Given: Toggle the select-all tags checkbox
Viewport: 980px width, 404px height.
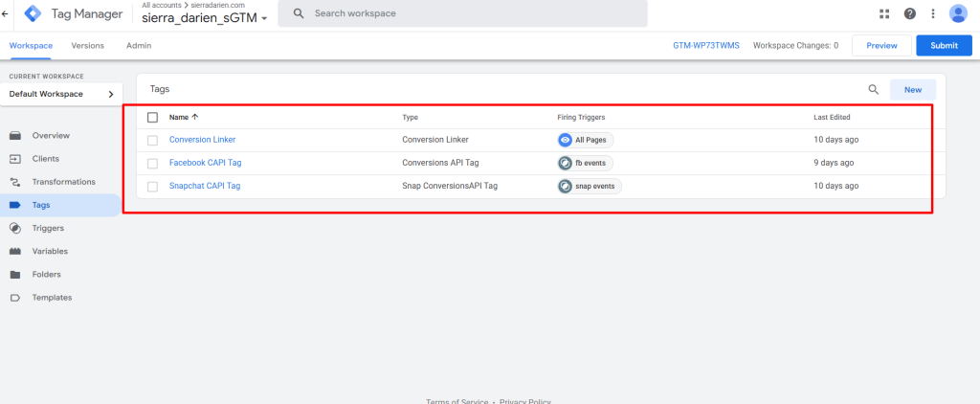Looking at the screenshot, I should 152,117.
